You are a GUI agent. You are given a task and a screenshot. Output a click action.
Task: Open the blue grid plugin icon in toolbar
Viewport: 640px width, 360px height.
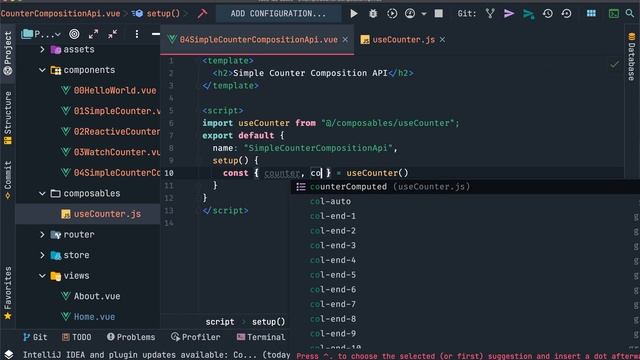point(591,13)
